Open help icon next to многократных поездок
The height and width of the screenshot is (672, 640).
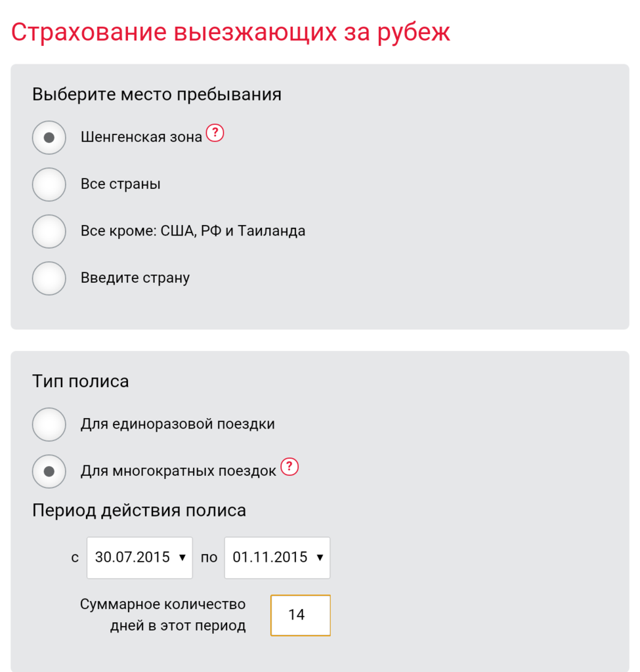coord(289,467)
